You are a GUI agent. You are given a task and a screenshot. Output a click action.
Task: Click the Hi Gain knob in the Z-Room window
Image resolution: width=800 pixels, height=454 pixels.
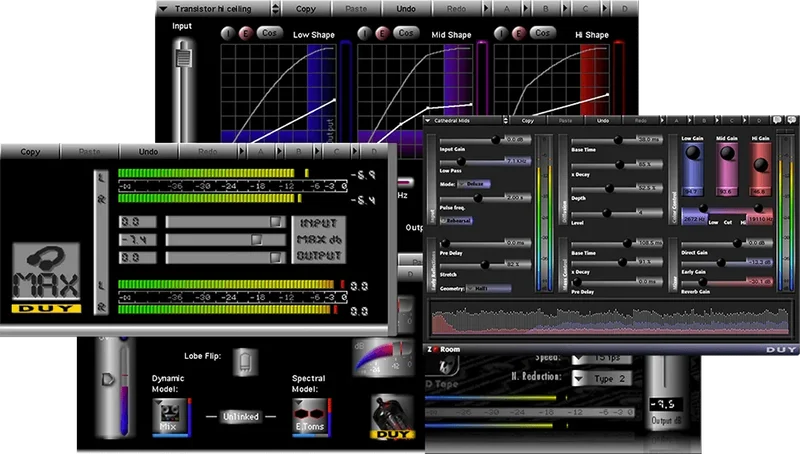pos(761,164)
